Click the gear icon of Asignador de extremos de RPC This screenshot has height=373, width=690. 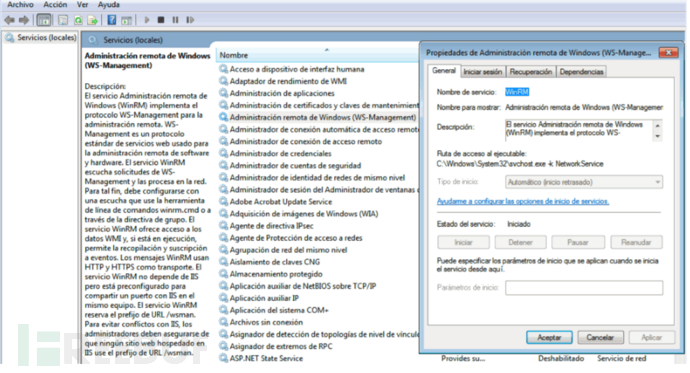tap(224, 346)
